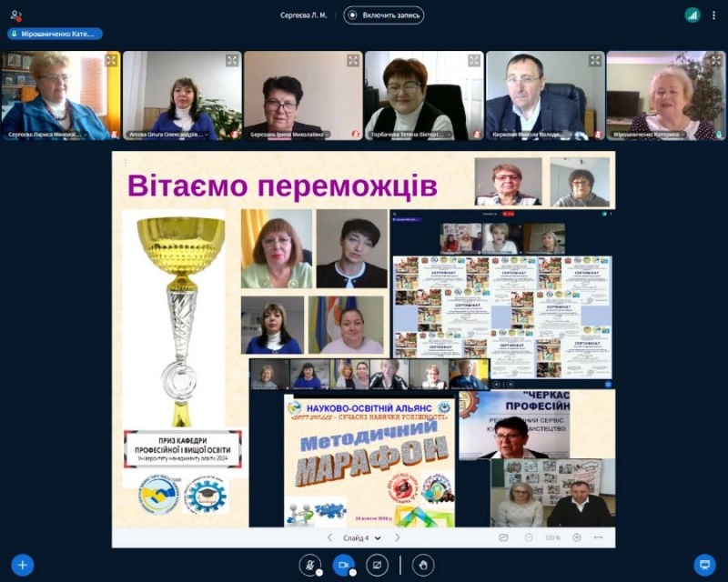Toggle the microphone mute button
Viewport: 728px width, 582px height.
point(310,565)
